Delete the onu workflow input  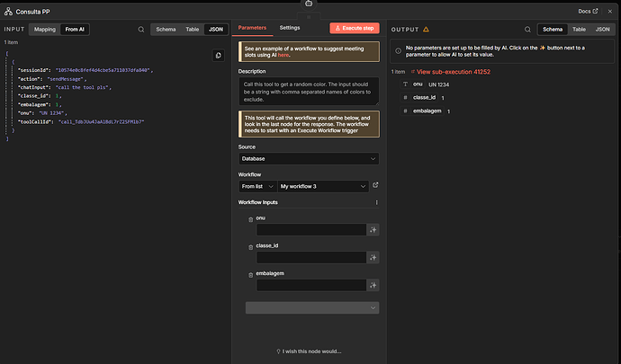pos(249,218)
